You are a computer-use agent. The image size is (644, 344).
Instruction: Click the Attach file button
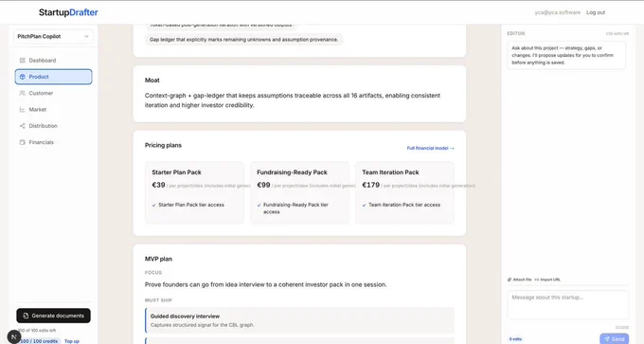[520, 280]
